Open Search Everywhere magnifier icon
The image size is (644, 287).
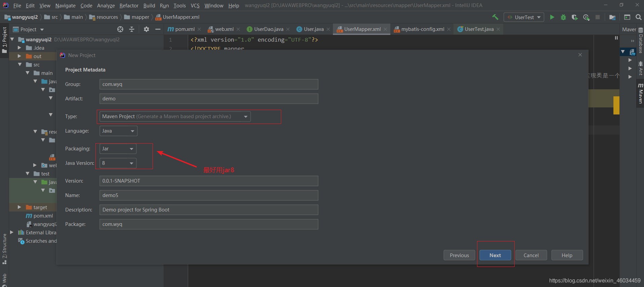pos(639,17)
